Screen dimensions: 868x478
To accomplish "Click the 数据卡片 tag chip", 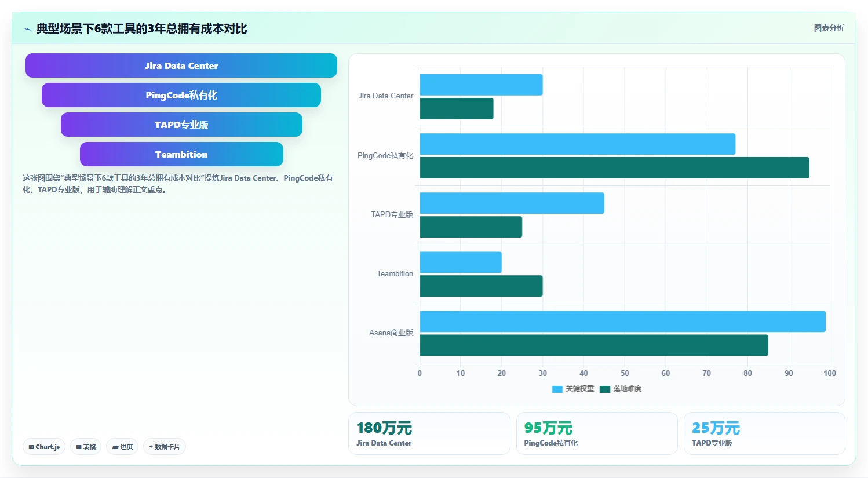I will (165, 447).
